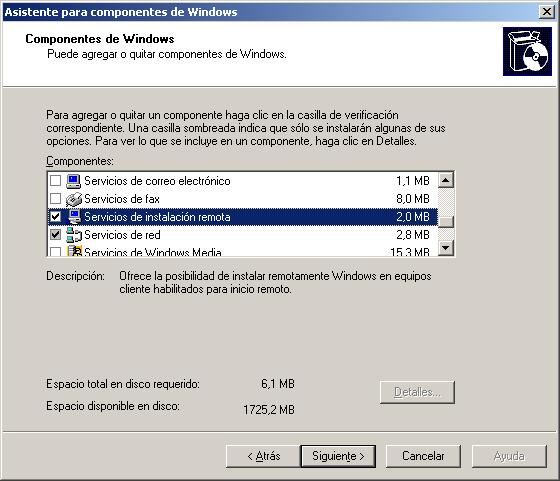Tick the Servicios de Windows Media checkbox
Screen dimensions: 560x481
click(x=55, y=251)
